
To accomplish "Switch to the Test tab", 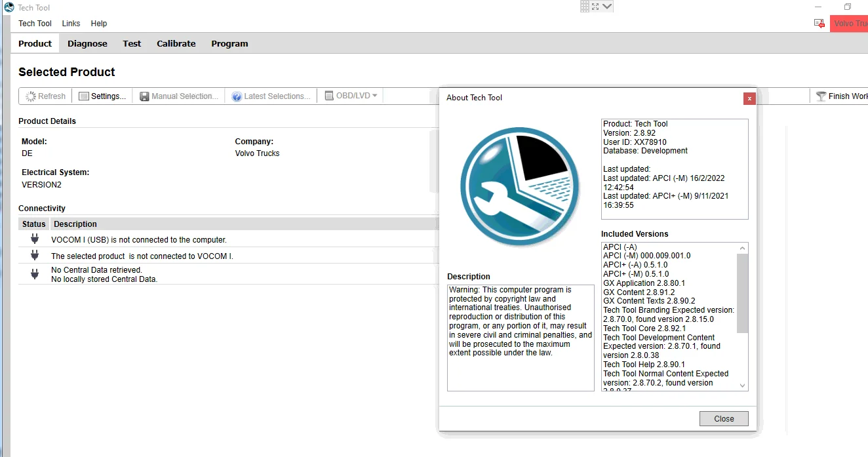I will (x=132, y=43).
